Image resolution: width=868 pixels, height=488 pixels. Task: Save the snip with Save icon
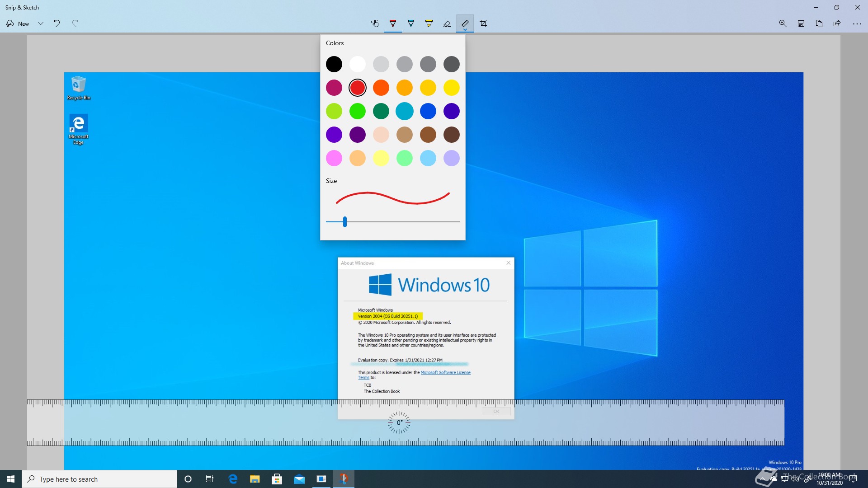pos(801,23)
